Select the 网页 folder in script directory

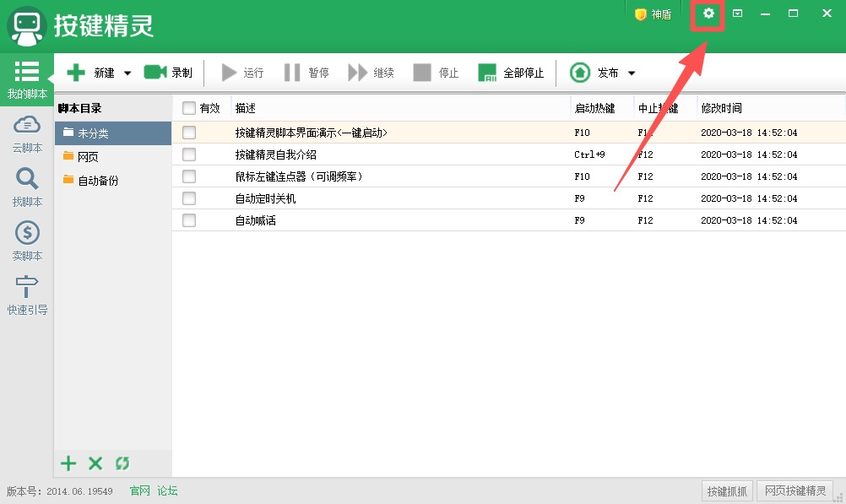click(88, 156)
